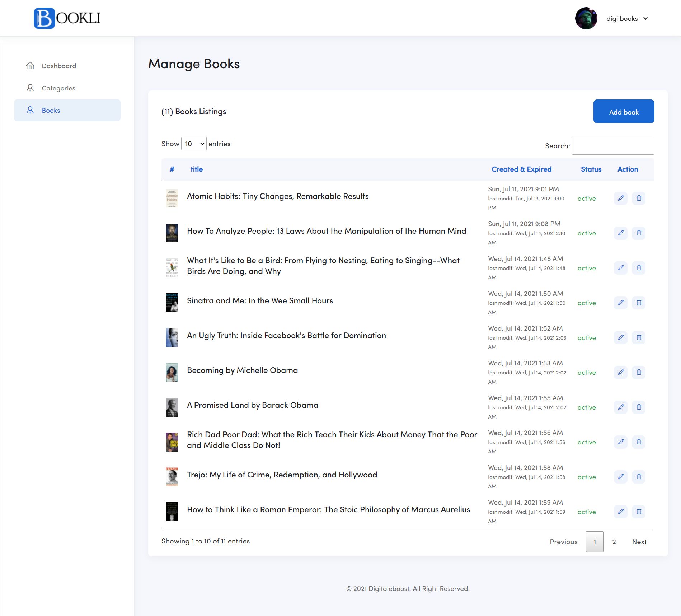Click the A Promised Land by Barack Obama title
This screenshot has width=681, height=616.
coord(253,405)
